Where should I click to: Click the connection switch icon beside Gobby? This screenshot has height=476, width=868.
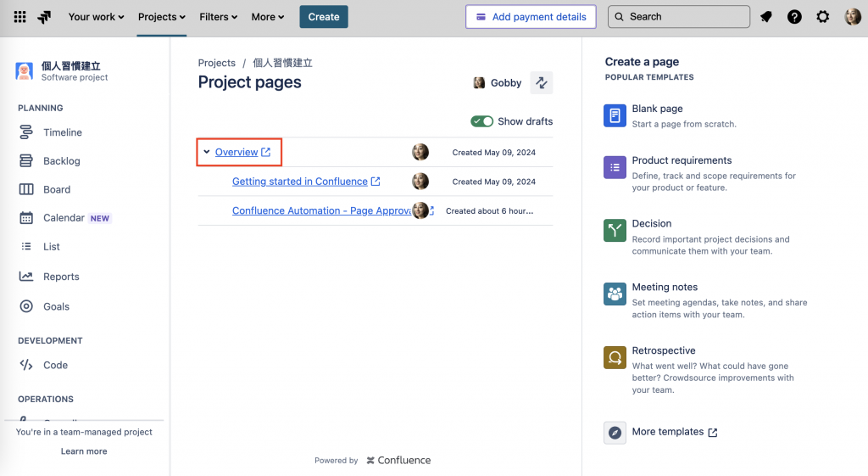point(542,82)
